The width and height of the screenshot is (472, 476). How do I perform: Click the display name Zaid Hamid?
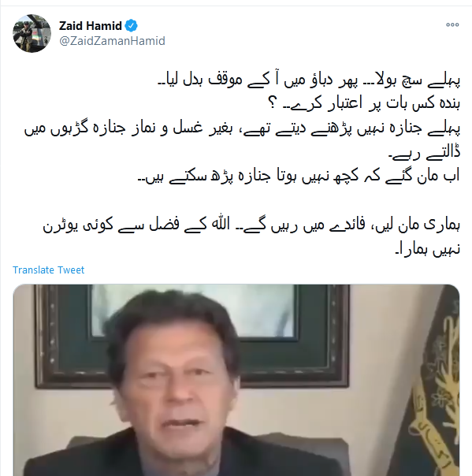click(x=91, y=26)
